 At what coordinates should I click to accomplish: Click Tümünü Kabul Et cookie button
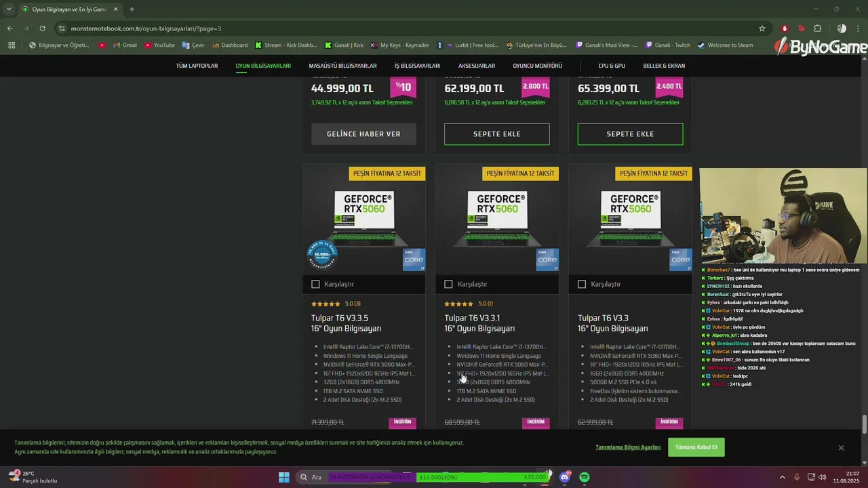click(696, 447)
